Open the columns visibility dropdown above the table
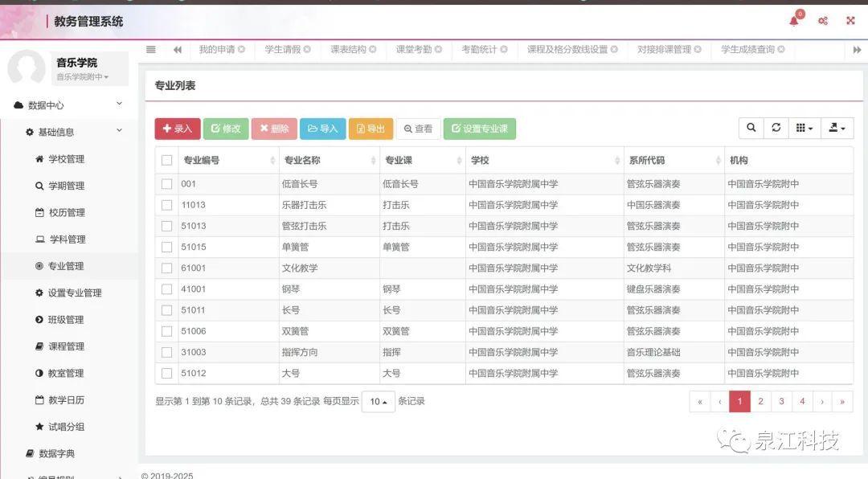Viewport: 868px width, 479px height. click(x=804, y=128)
